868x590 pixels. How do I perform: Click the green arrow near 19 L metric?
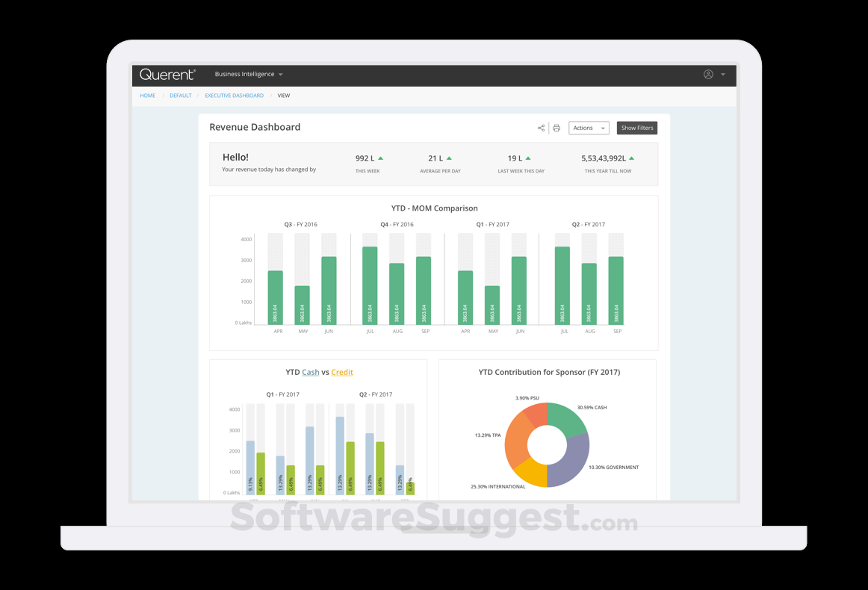pos(528,157)
